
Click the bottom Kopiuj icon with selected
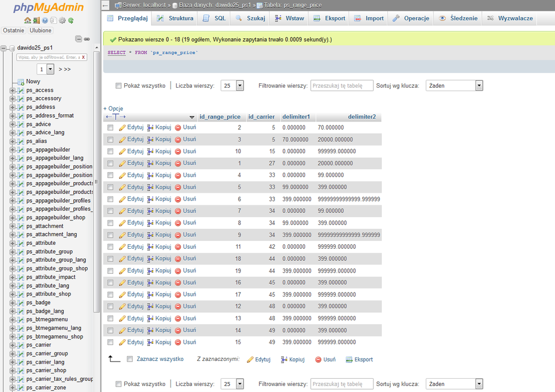tap(284, 359)
